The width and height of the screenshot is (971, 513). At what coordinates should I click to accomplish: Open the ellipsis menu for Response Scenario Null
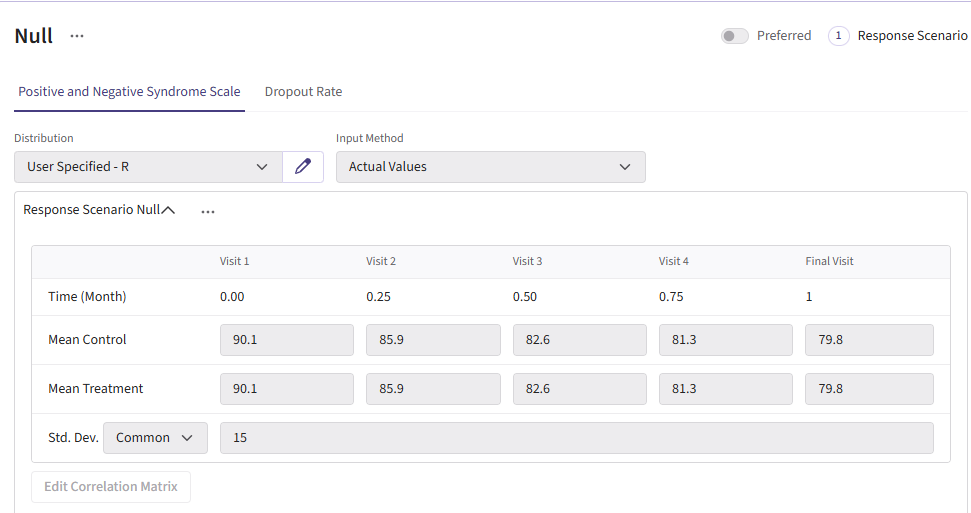coord(208,211)
